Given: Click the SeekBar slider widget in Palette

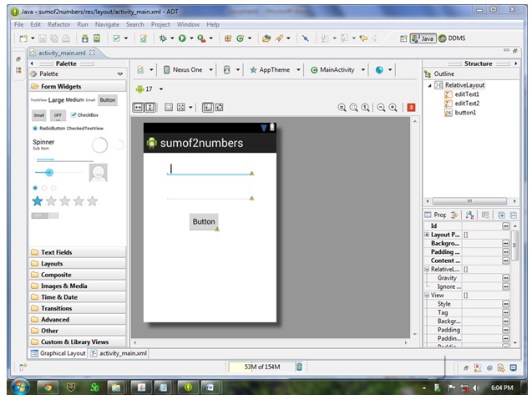Looking at the screenshot, I should 58,172.
